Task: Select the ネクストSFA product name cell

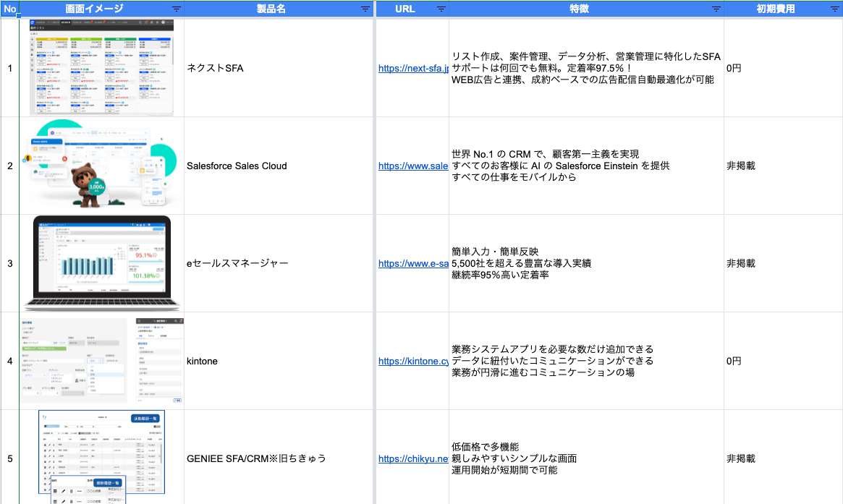Action: coord(279,68)
